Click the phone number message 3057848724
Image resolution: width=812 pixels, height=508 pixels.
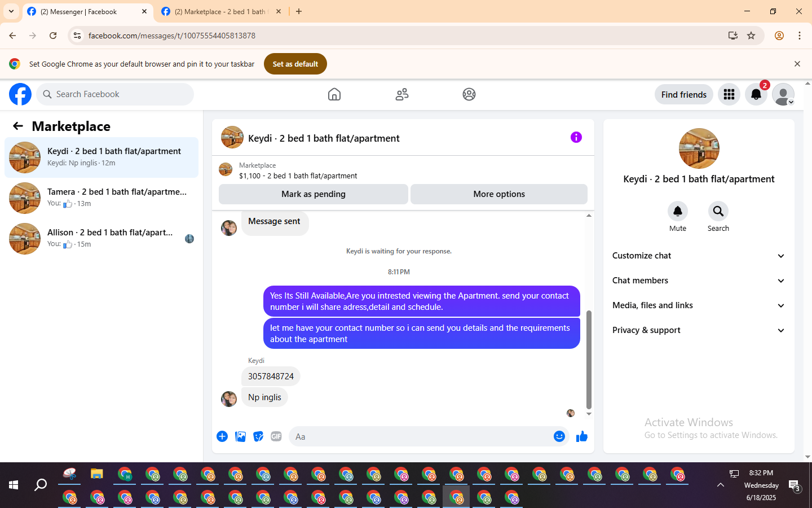coord(271,376)
